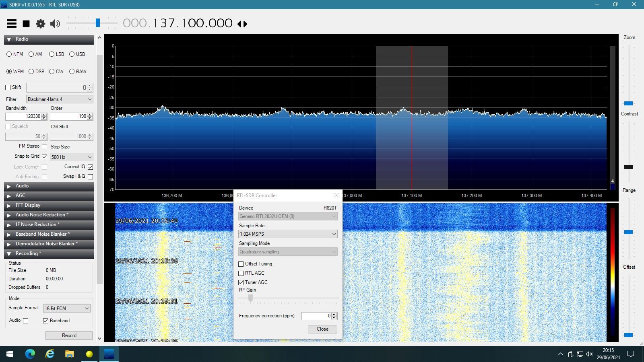Mute audio using the speaker icon

55,24
